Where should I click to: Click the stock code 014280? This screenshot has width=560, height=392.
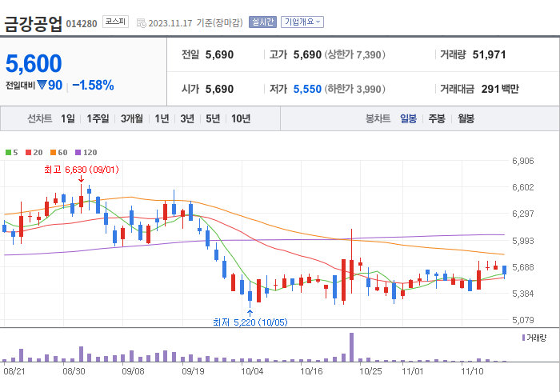82,24
